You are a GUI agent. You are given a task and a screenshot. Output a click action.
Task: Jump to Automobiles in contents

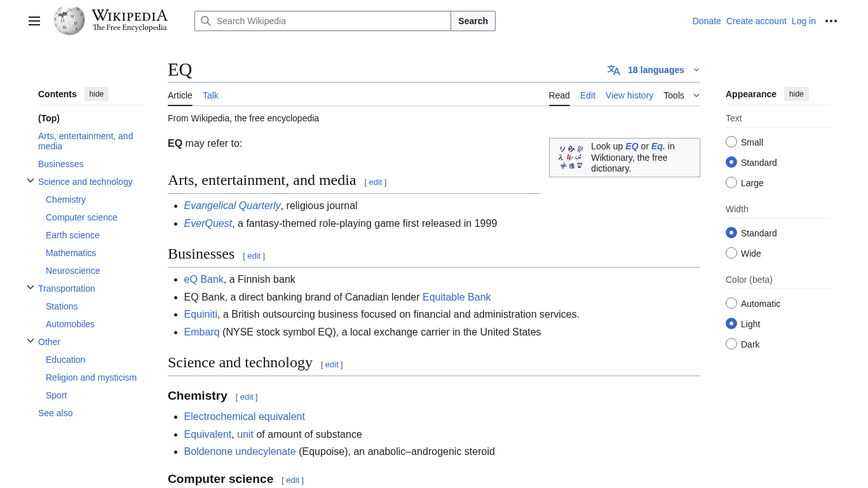point(70,324)
